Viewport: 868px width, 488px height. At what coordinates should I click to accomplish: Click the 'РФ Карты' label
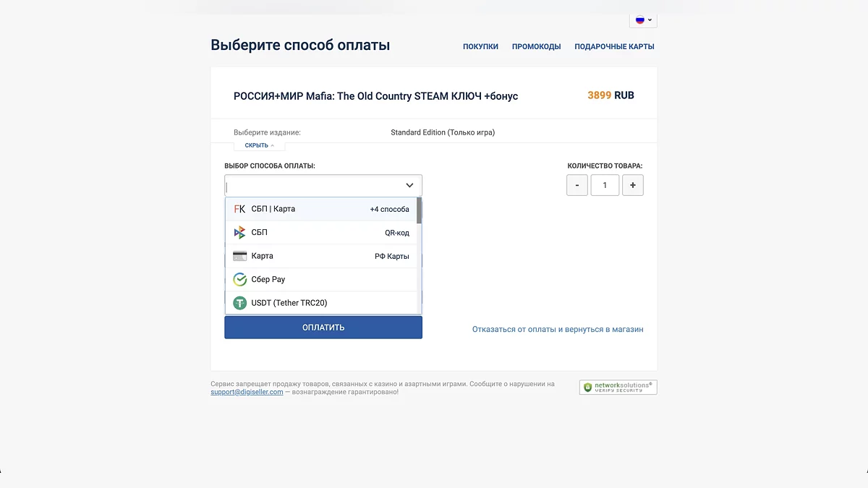coord(392,256)
